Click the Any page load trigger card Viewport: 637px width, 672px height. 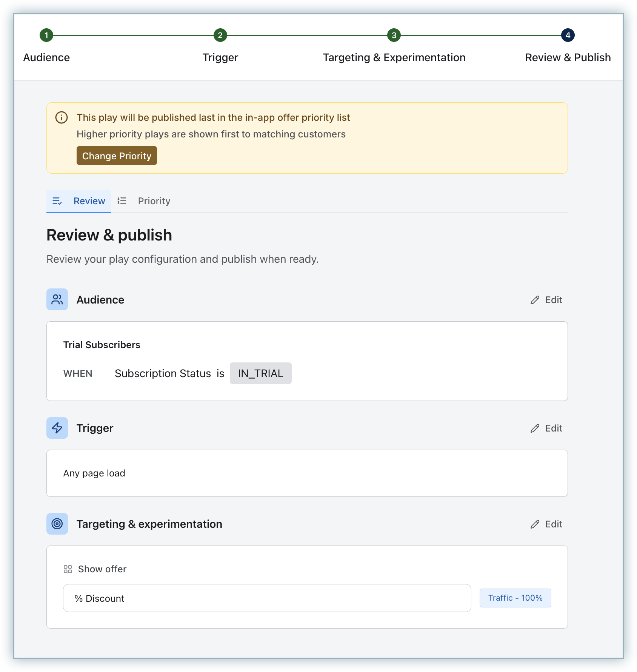pyautogui.click(x=307, y=473)
